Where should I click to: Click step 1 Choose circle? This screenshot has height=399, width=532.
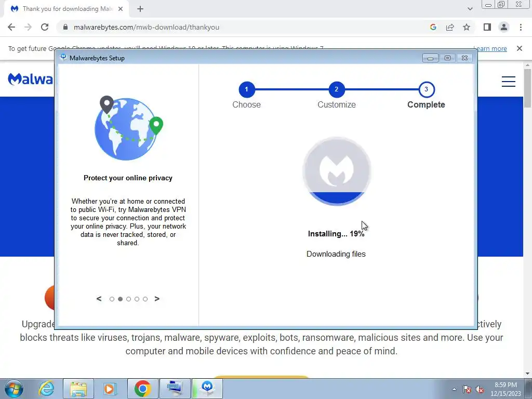247,89
